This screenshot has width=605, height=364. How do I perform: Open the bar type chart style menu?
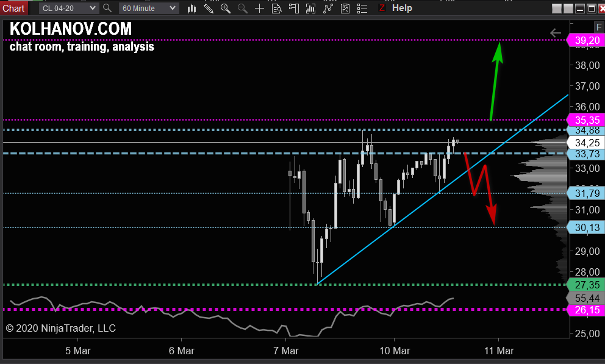tap(192, 8)
